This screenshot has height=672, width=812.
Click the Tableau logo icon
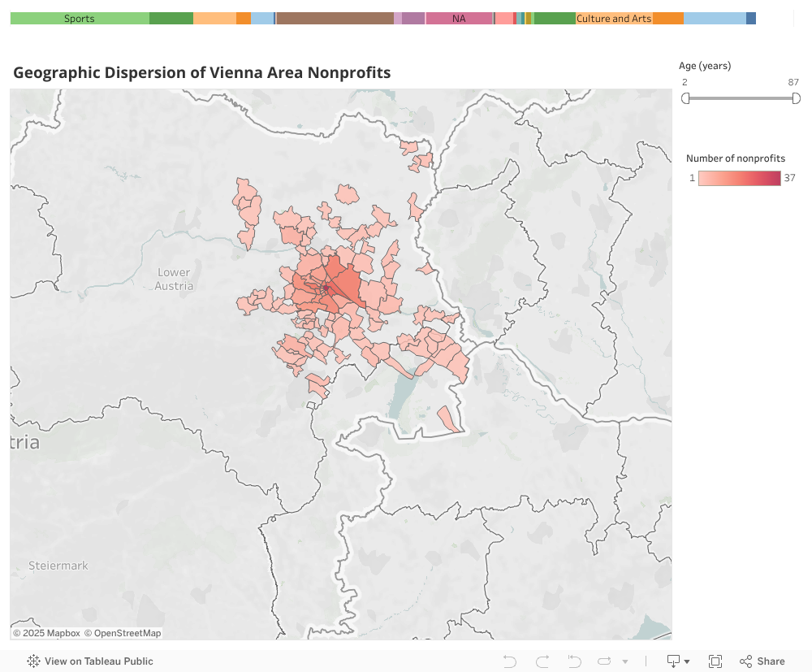point(34,661)
